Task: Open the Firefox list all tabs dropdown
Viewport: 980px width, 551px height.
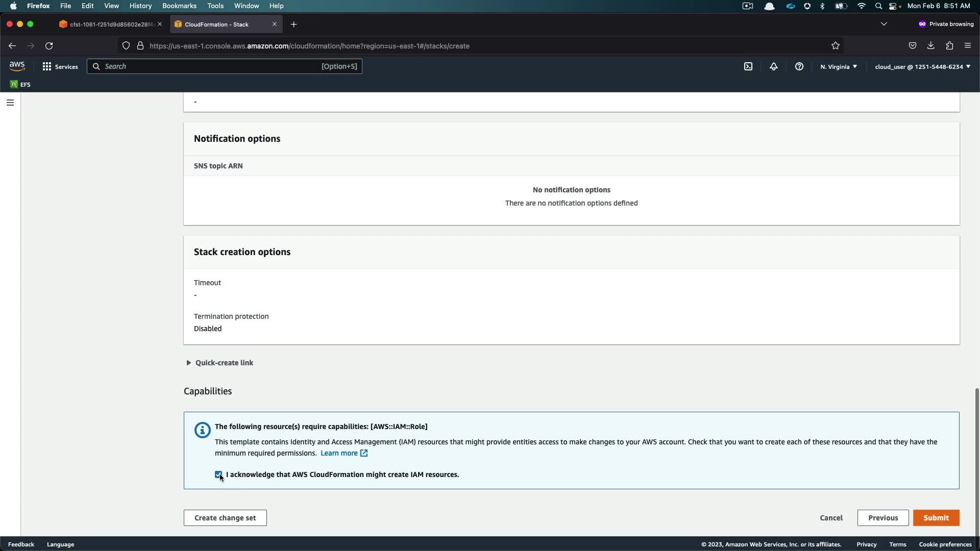Action: (884, 24)
